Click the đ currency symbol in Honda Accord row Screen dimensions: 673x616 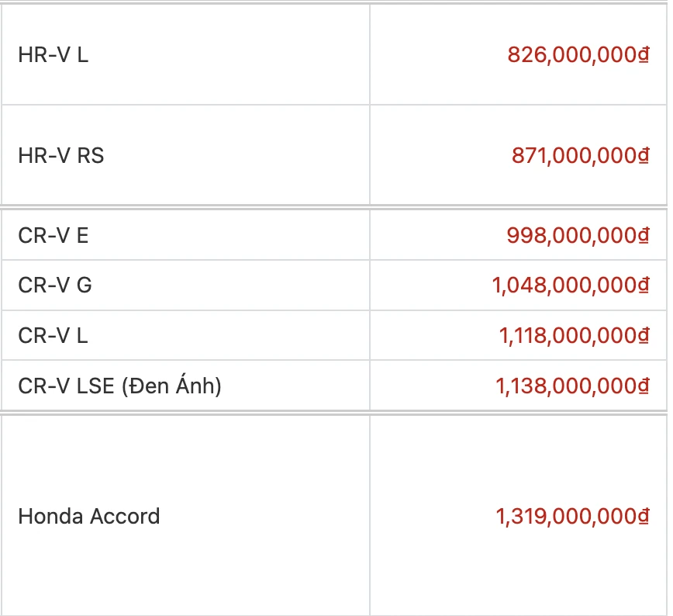[644, 517]
